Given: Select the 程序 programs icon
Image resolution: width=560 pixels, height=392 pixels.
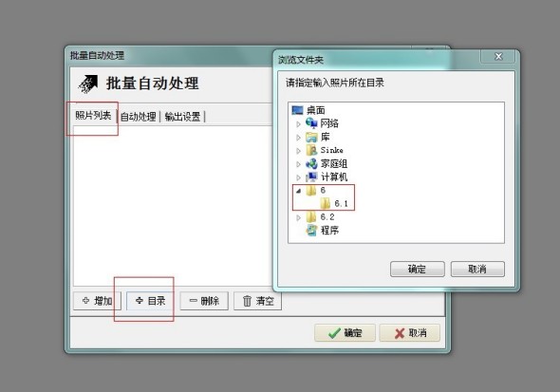Looking at the screenshot, I should pyautogui.click(x=311, y=231).
